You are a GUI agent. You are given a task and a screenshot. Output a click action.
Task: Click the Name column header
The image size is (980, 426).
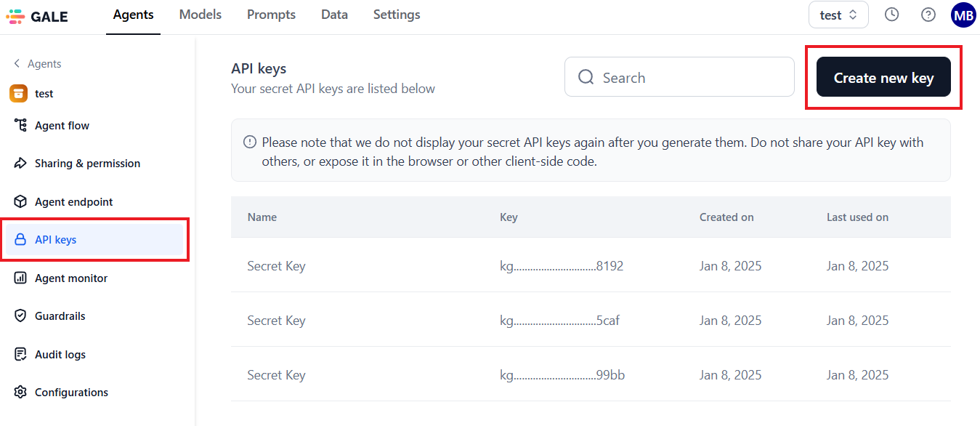[262, 217]
